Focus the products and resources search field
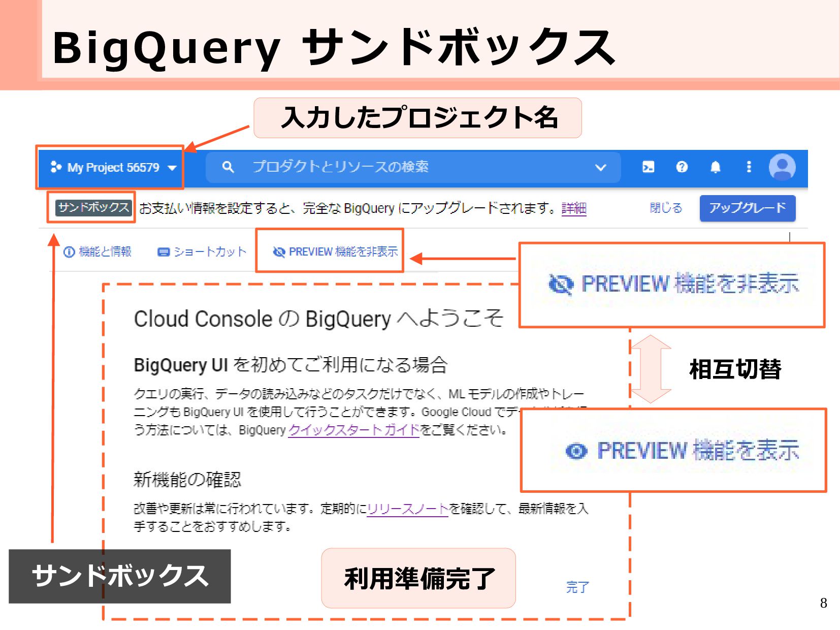 (413, 167)
